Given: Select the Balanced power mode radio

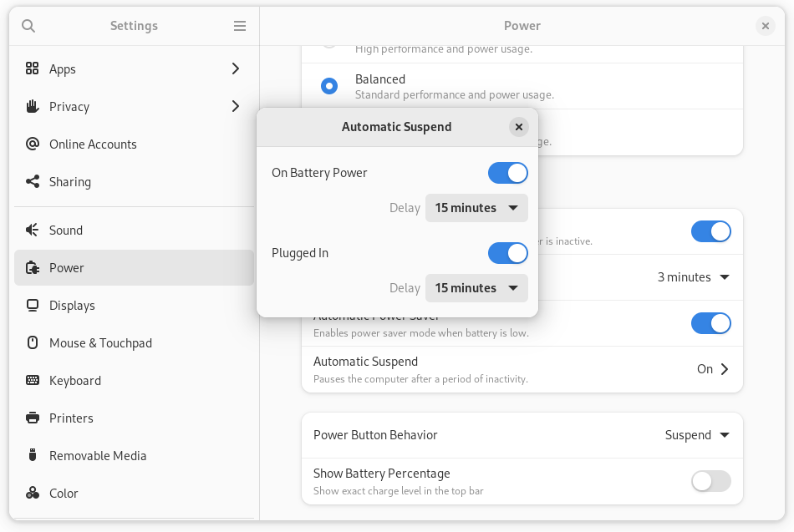Looking at the screenshot, I should tap(329, 86).
